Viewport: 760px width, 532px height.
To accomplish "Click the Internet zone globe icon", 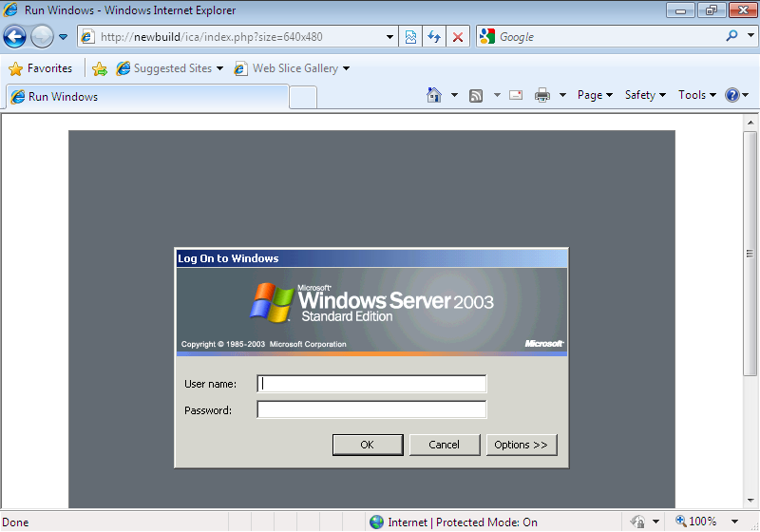I will tap(376, 522).
